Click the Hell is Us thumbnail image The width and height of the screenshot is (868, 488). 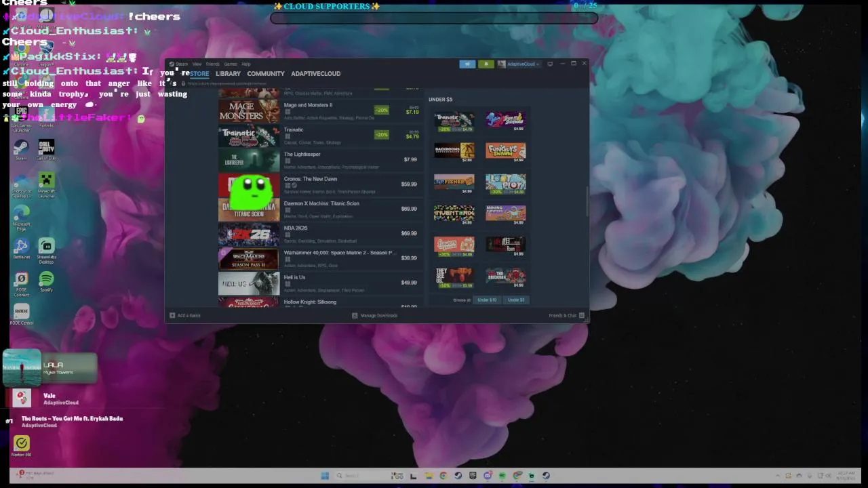click(x=248, y=283)
